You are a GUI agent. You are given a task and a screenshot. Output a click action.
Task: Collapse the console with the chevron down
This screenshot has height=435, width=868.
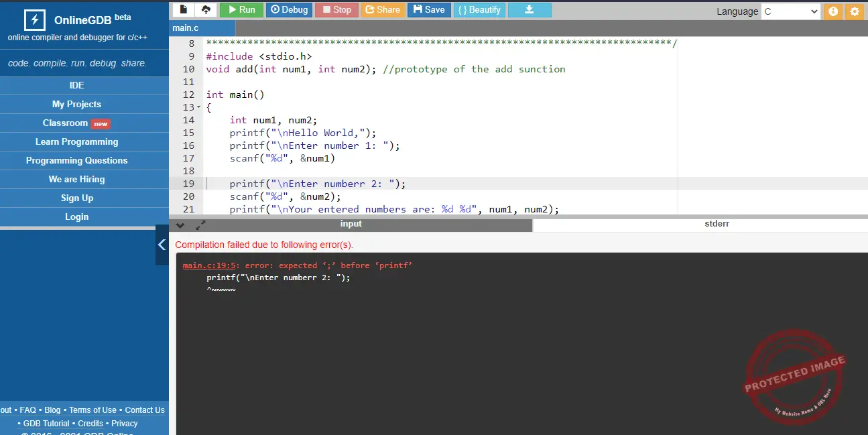[180, 225]
